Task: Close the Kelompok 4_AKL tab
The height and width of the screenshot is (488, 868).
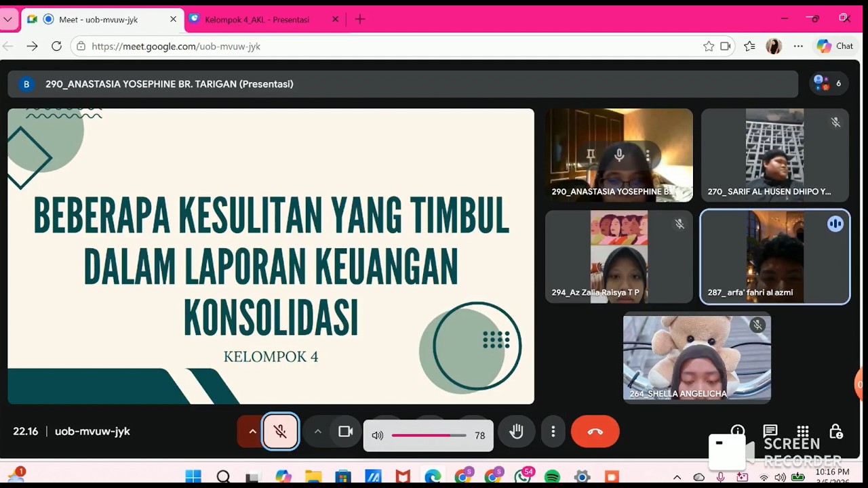Action: coord(335,19)
